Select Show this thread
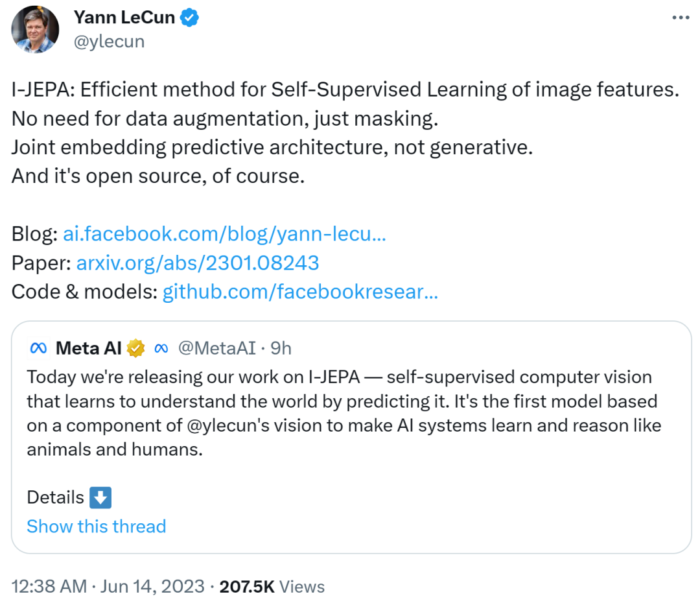Screen dimensions: 700x603 (96, 526)
